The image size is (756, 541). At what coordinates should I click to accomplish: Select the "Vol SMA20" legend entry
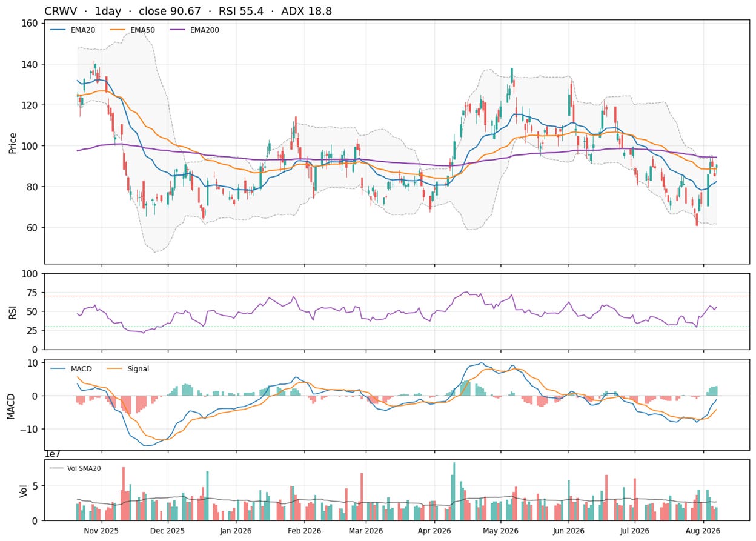pos(84,467)
